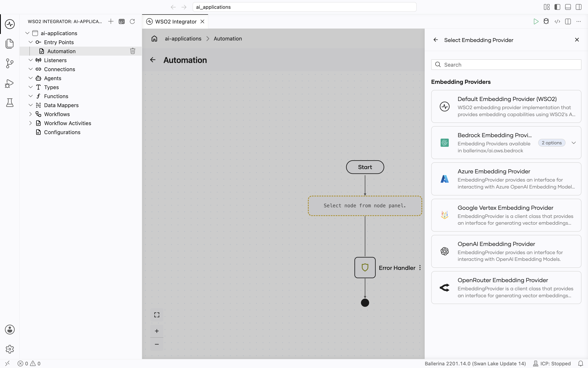Image resolution: width=588 pixels, height=368 pixels.
Task: Click the Start node in diagram
Action: tap(365, 167)
